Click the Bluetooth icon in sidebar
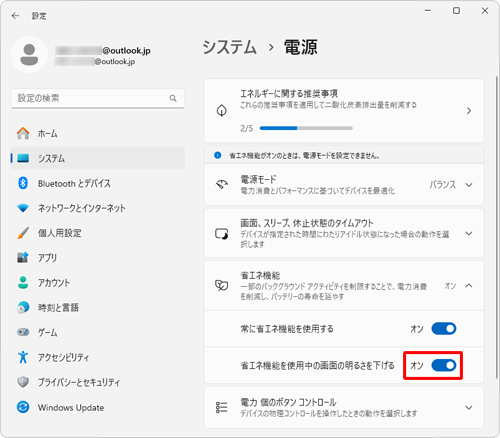 click(x=23, y=183)
